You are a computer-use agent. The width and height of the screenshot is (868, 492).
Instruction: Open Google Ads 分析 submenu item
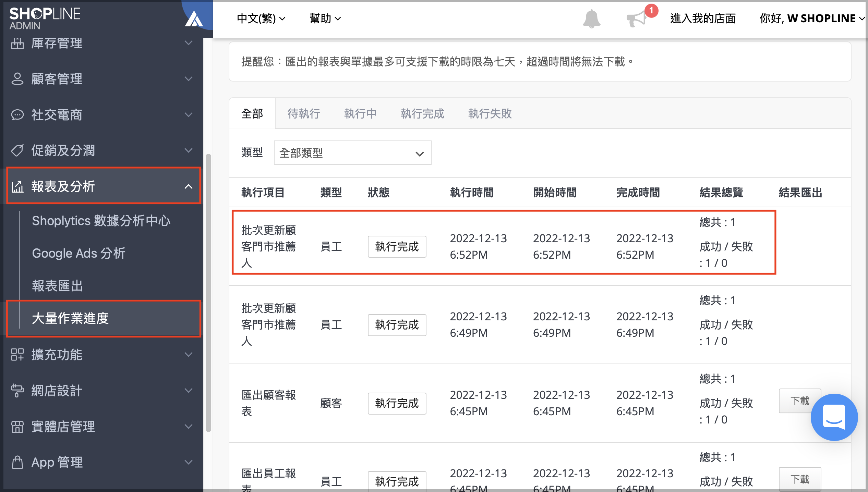(x=79, y=253)
